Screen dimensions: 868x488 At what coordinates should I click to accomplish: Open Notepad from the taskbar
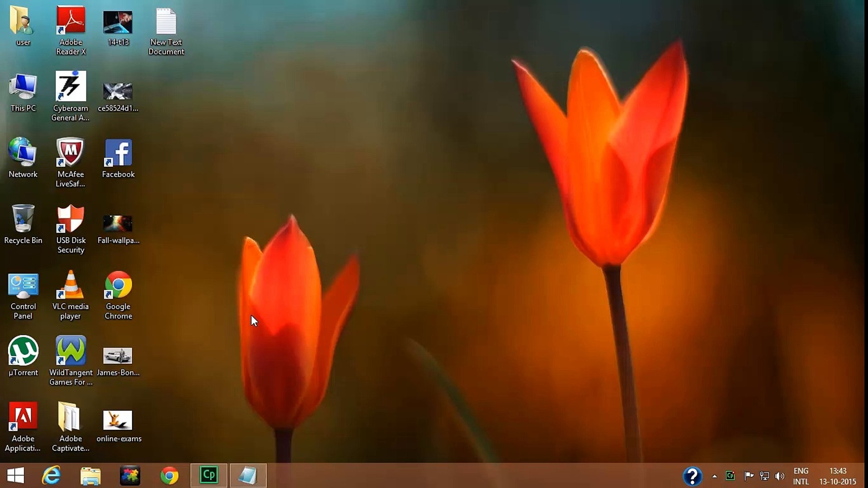click(x=248, y=475)
